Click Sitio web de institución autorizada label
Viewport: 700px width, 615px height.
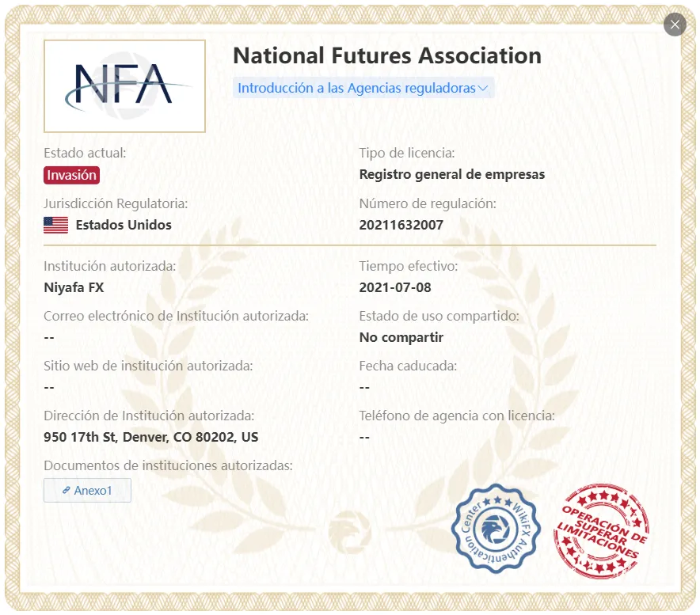click(x=148, y=366)
